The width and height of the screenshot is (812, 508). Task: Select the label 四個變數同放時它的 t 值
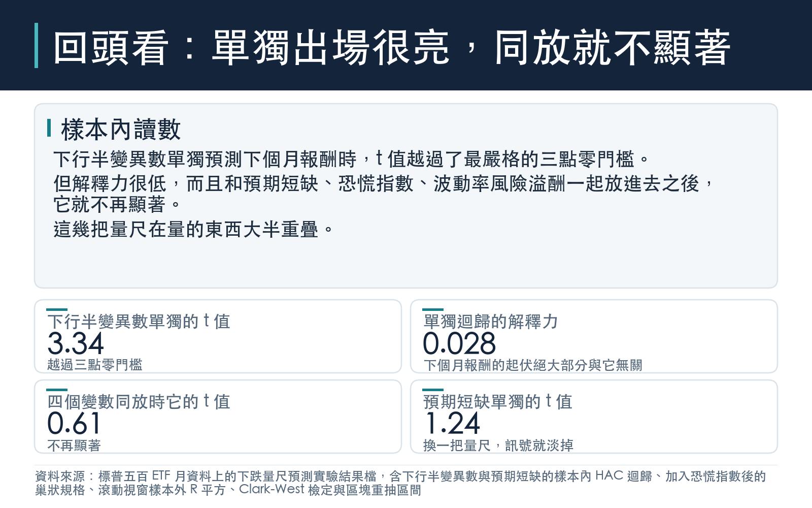click(x=139, y=401)
